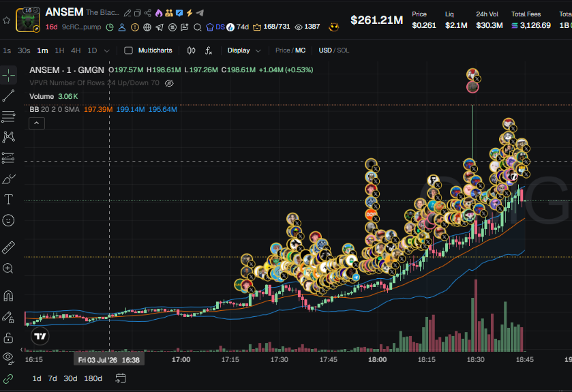This screenshot has height=392, width=572.
Task: Switch to the 1H timeframe
Action: point(59,50)
